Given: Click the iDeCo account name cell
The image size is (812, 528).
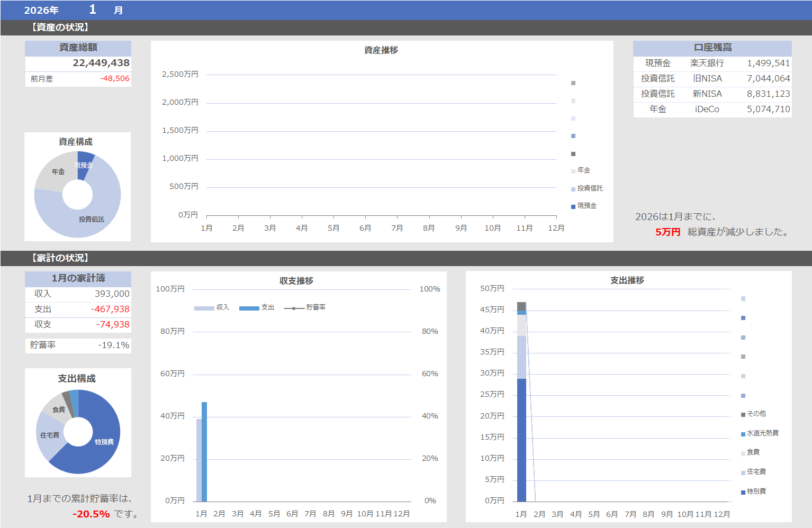Looking at the screenshot, I should 707,110.
